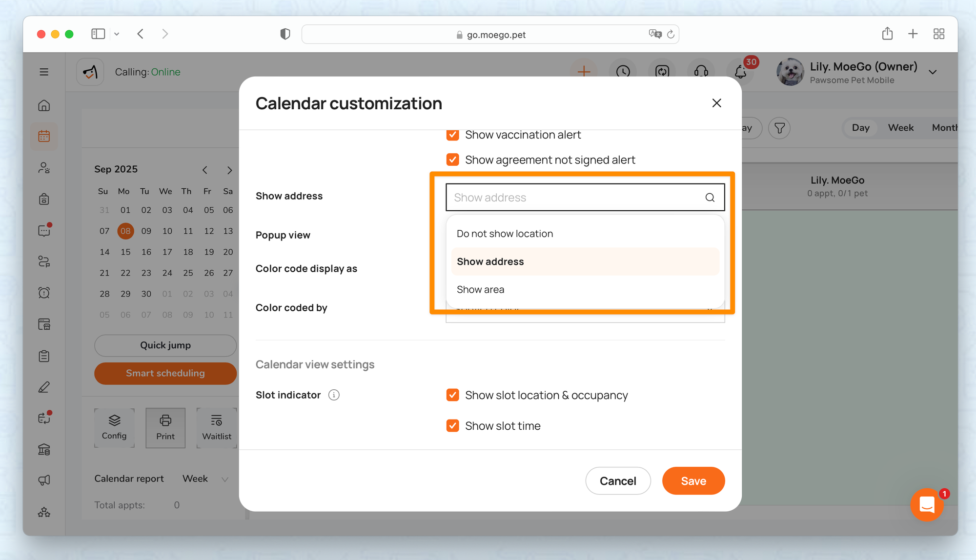Expand the Calendar report Week dropdown
This screenshot has height=560, width=976.
pos(205,479)
